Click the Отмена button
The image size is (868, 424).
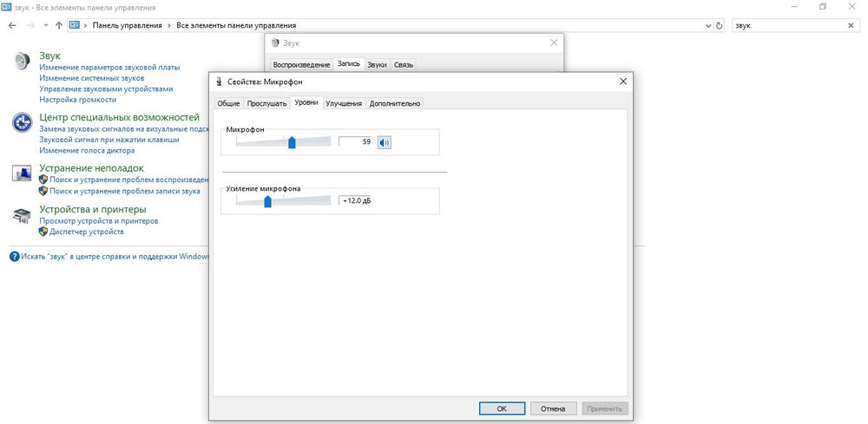pyautogui.click(x=553, y=408)
